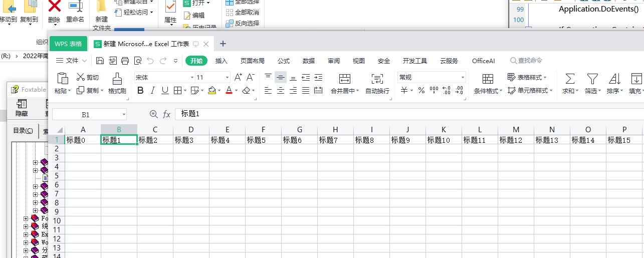Apply red font color to text
This screenshot has height=258, width=644.
[x=229, y=91]
